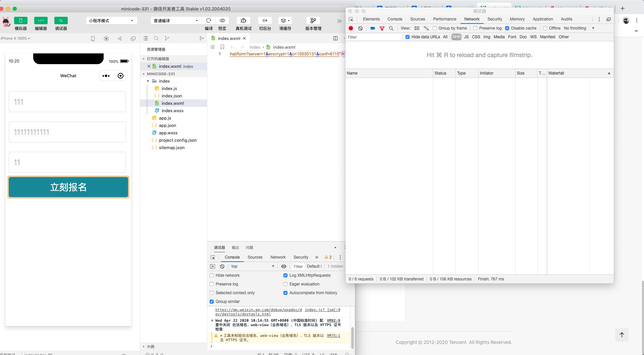This screenshot has height=355, width=644.
Task: Click the Network Filter text field
Action: tap(374, 37)
